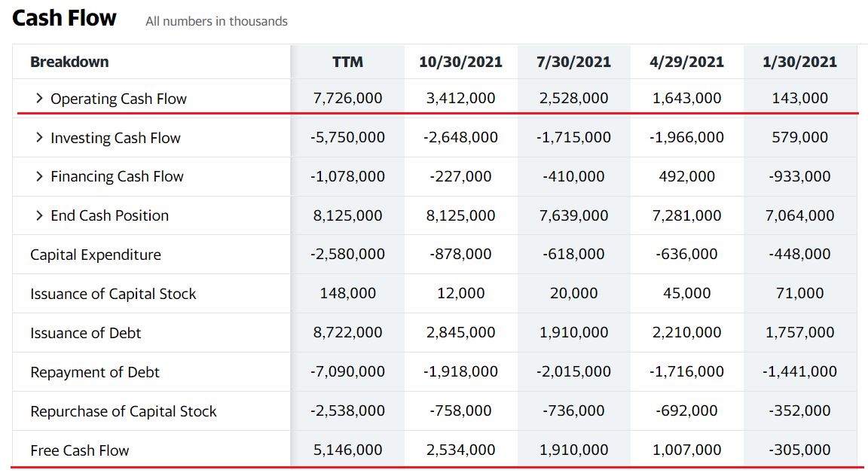Click Investing Cash Flow TTM value -5,750,000
Screen dimensions: 868x473
(347, 137)
